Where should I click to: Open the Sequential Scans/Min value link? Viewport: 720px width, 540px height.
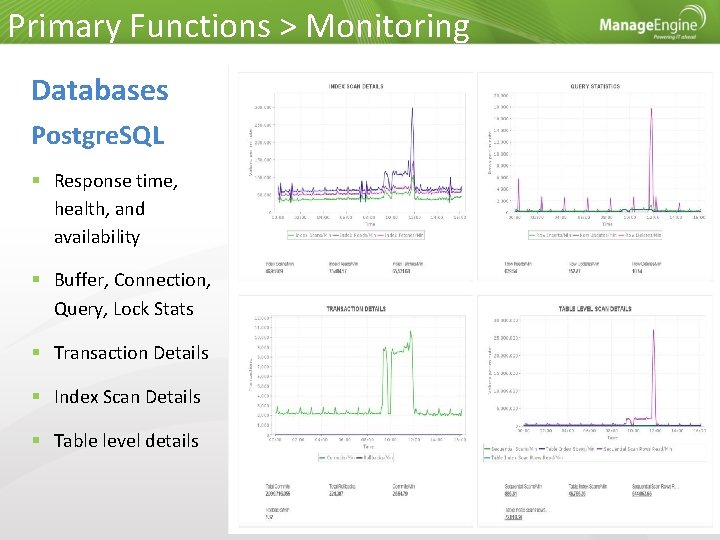pyautogui.click(x=511, y=494)
